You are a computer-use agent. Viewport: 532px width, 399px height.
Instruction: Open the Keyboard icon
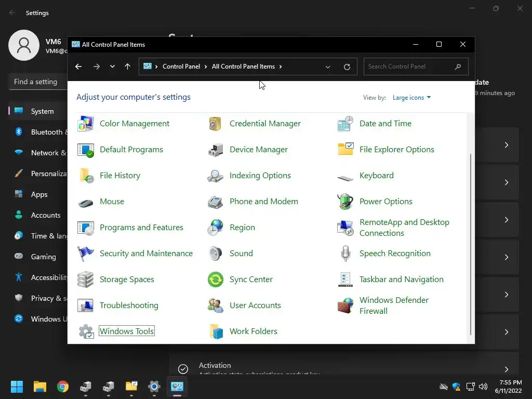(345, 178)
